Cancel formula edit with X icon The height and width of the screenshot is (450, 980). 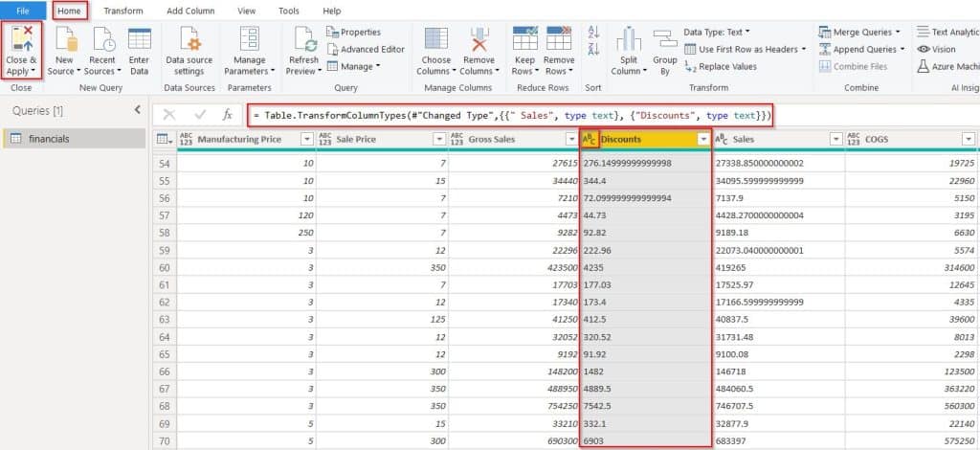tap(168, 114)
